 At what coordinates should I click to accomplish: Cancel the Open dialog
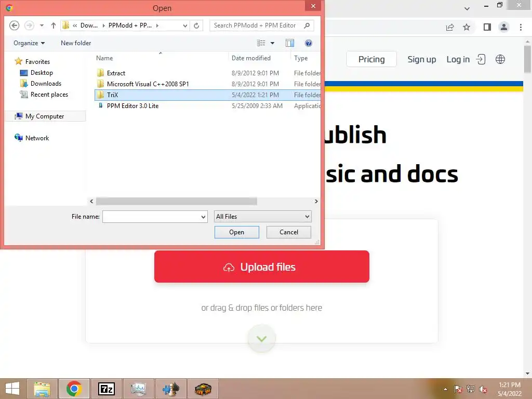click(289, 232)
